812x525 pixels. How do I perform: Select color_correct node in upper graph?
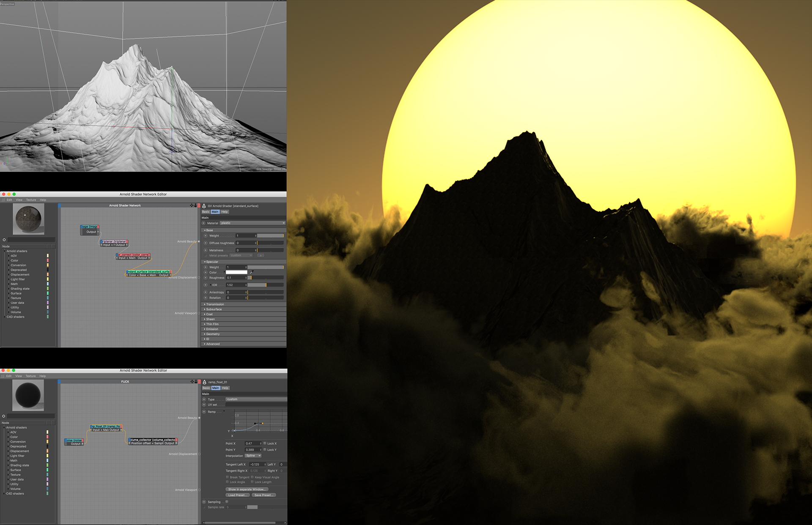coord(133,256)
